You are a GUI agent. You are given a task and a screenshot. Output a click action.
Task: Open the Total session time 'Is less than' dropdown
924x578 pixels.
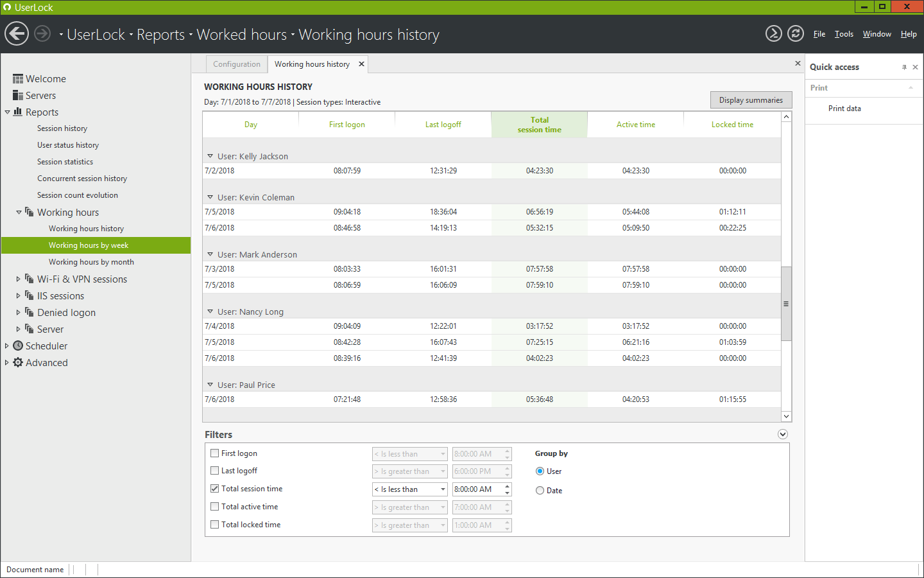(x=410, y=489)
